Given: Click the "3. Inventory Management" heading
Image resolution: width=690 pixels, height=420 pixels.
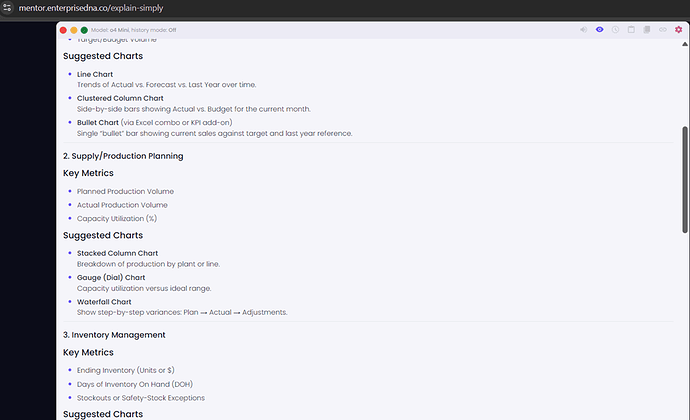Looking at the screenshot, I should click(x=114, y=334).
